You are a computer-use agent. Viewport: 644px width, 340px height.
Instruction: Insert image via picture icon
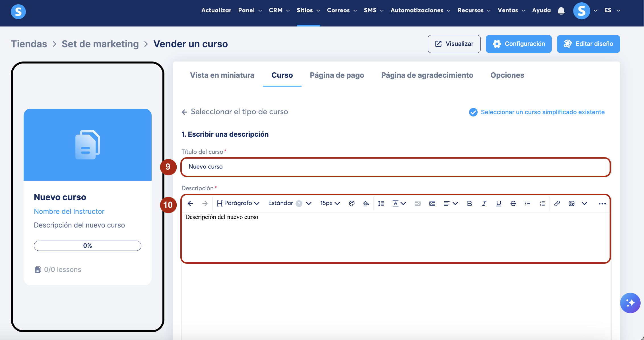pyautogui.click(x=571, y=203)
